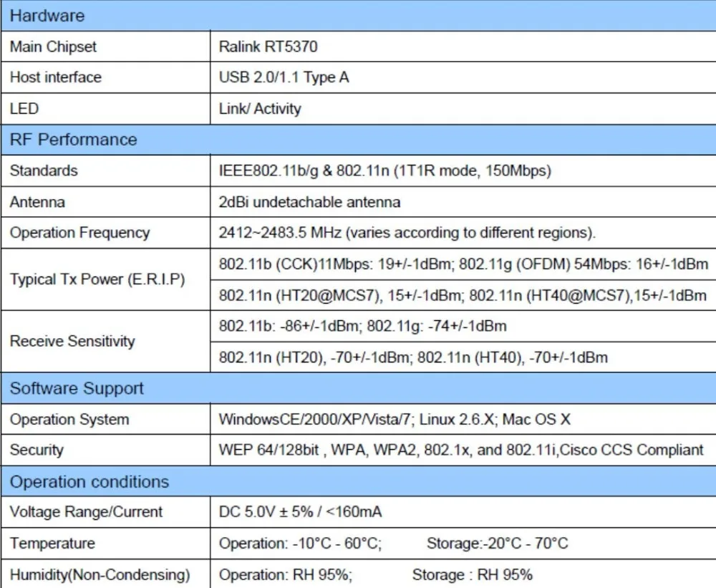The height and width of the screenshot is (588, 716).
Task: Click the Humidity(Non-Condensing) label
Action: click(100, 574)
